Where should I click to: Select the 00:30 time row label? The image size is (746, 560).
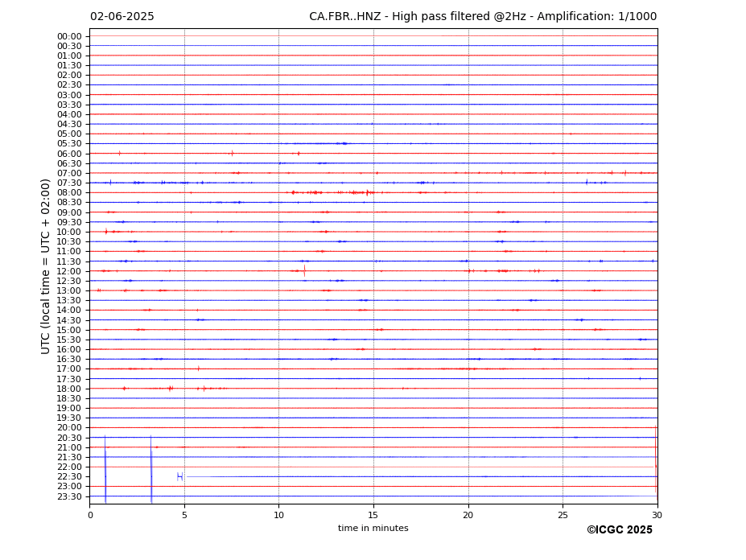tap(69, 46)
